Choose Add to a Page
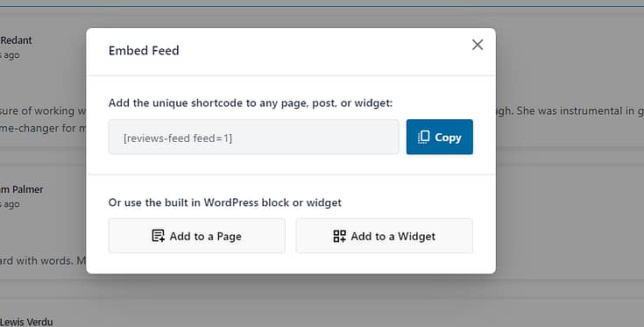This screenshot has width=644, height=327. (x=197, y=236)
